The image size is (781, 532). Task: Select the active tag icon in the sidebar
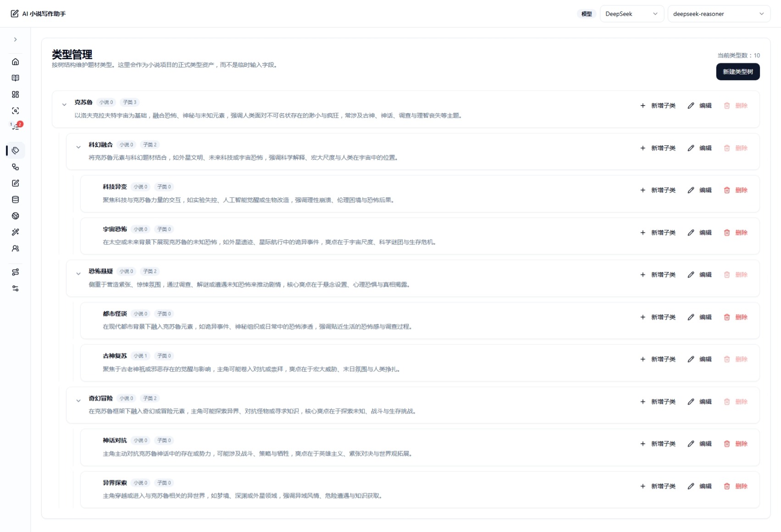click(x=15, y=150)
